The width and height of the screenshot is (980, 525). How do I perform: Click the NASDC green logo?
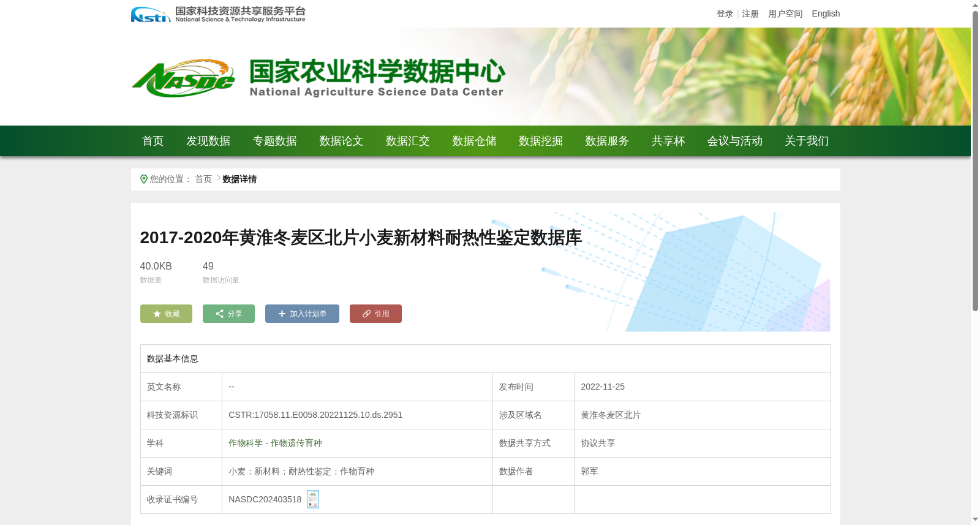pyautogui.click(x=183, y=78)
